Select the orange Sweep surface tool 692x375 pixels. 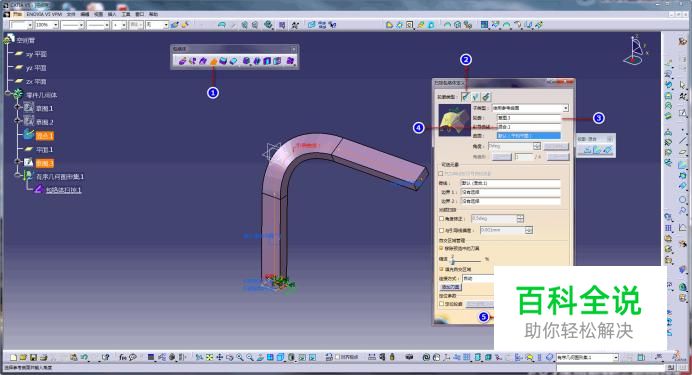coord(214,61)
